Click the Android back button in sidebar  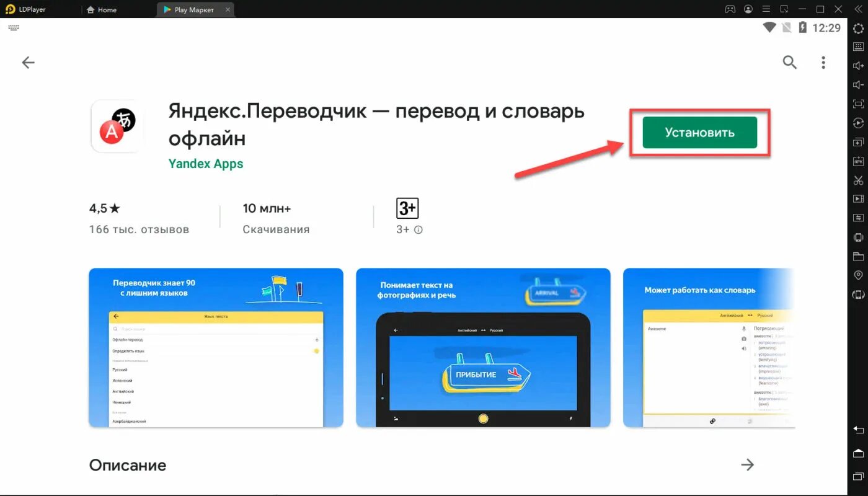(x=859, y=430)
